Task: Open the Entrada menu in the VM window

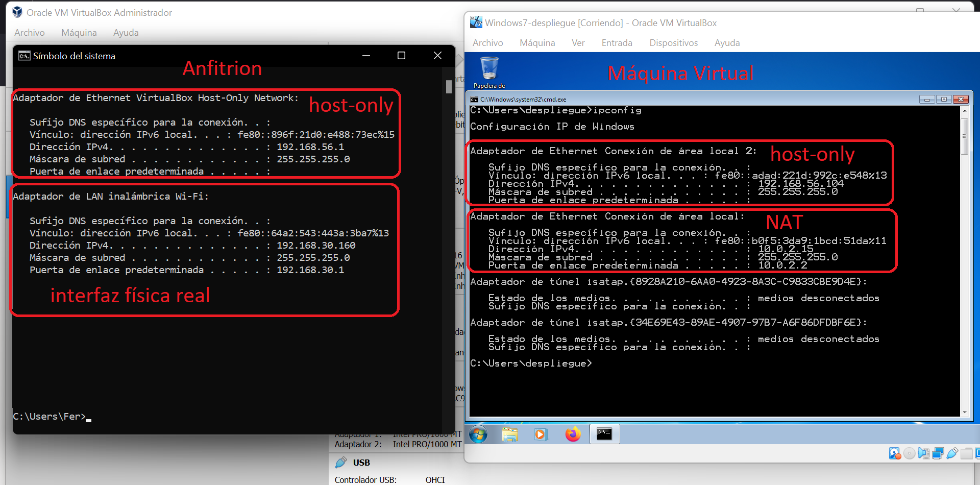Action: pyautogui.click(x=617, y=43)
